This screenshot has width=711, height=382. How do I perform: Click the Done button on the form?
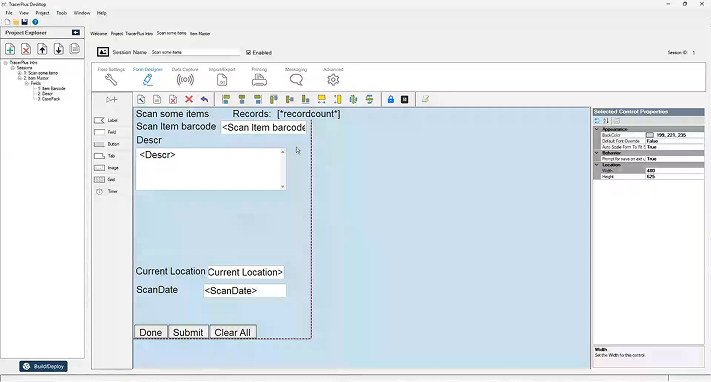(x=151, y=332)
